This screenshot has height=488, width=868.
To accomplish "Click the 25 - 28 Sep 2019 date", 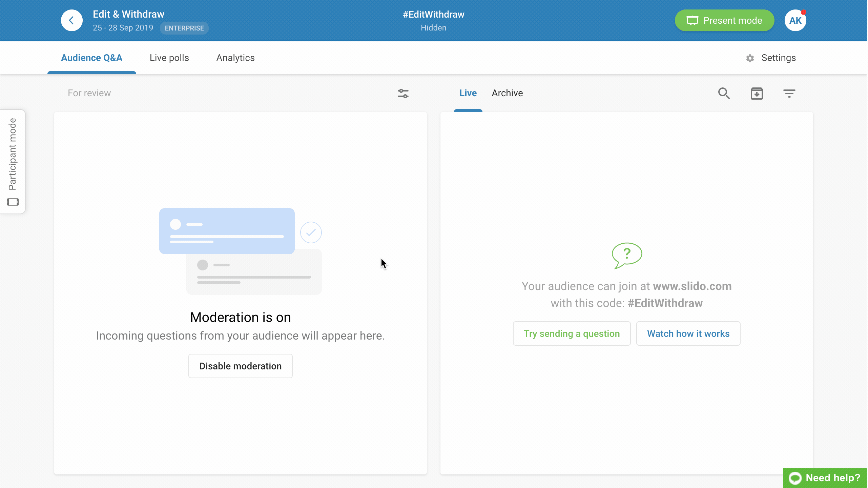I will click(x=123, y=28).
